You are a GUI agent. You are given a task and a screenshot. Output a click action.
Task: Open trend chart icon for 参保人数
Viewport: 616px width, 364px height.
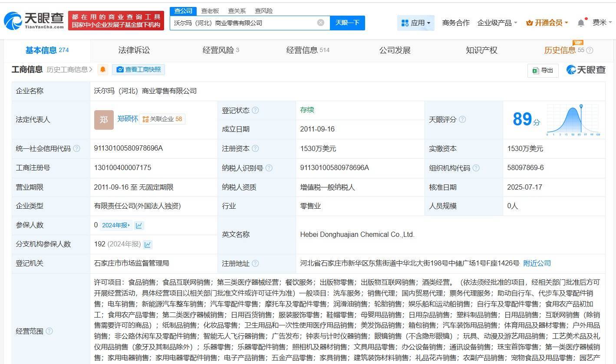139,225
